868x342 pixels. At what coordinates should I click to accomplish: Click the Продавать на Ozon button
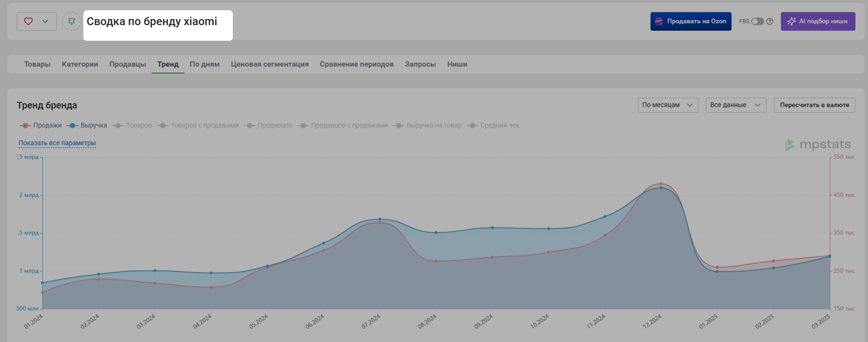691,21
